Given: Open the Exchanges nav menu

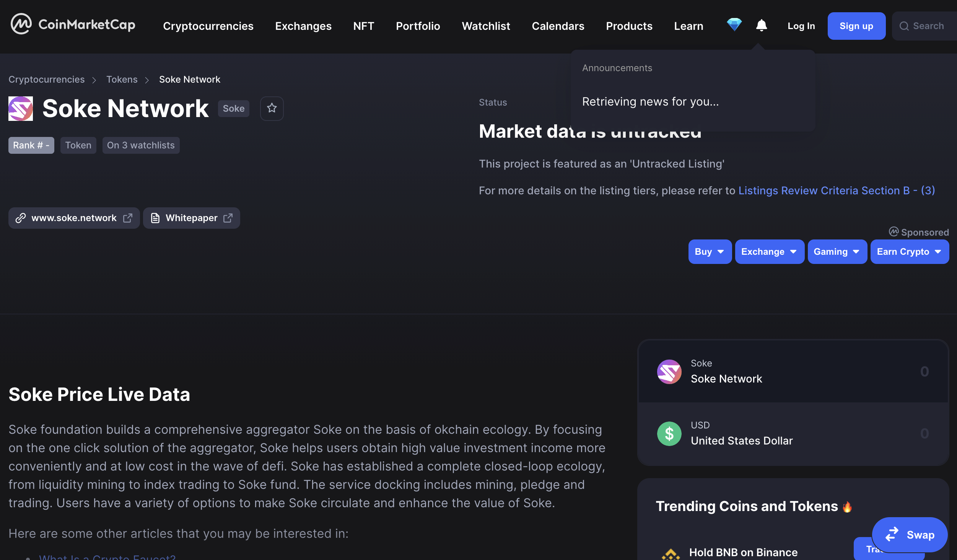Looking at the screenshot, I should tap(303, 26).
